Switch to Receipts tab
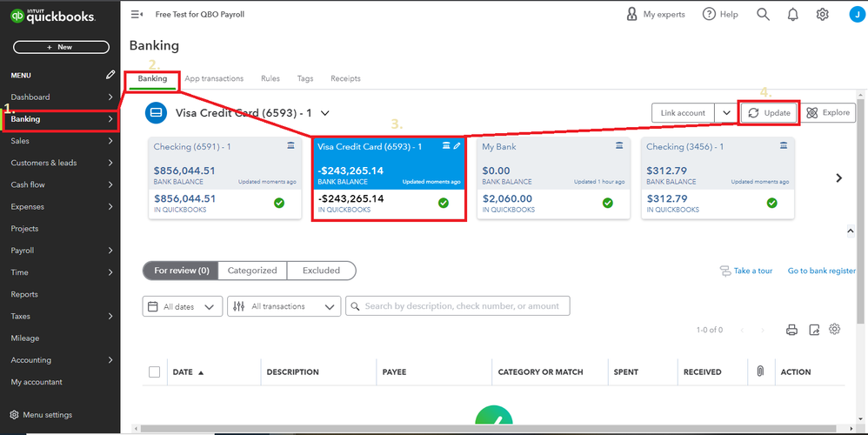This screenshot has width=868, height=435. [345, 78]
